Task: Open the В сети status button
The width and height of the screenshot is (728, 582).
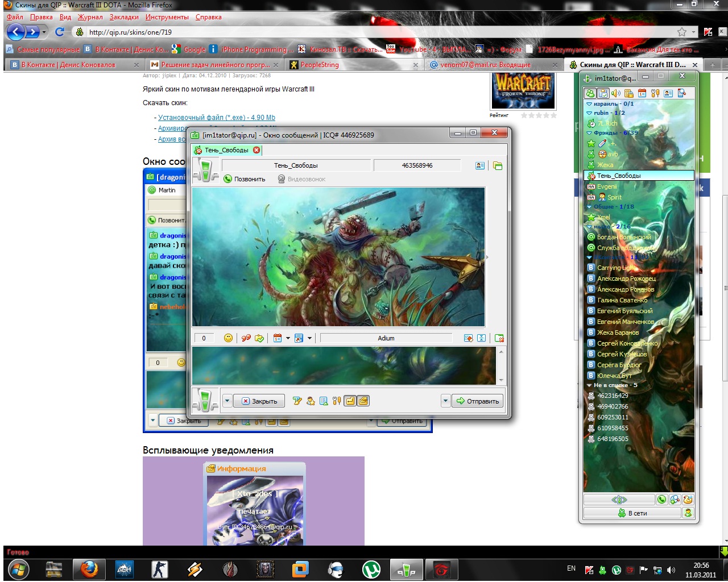Action: click(x=632, y=513)
